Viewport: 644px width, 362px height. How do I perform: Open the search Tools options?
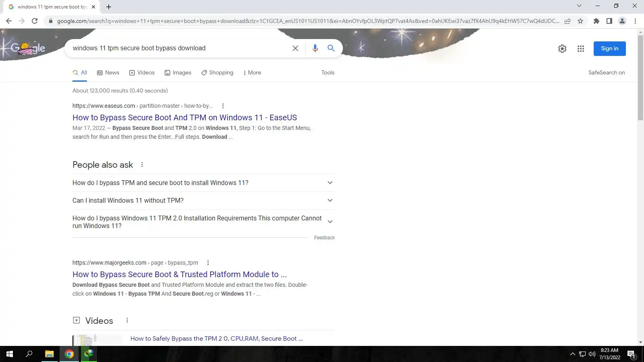pyautogui.click(x=328, y=73)
